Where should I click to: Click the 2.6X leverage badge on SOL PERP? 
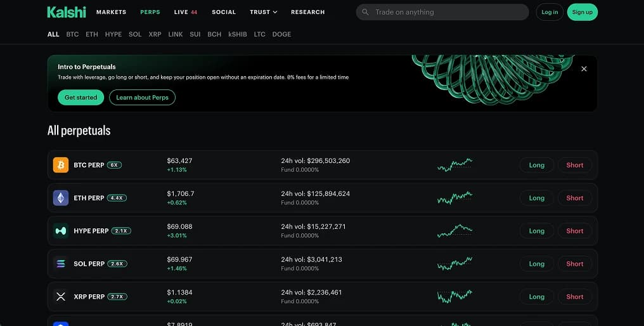[x=117, y=263]
